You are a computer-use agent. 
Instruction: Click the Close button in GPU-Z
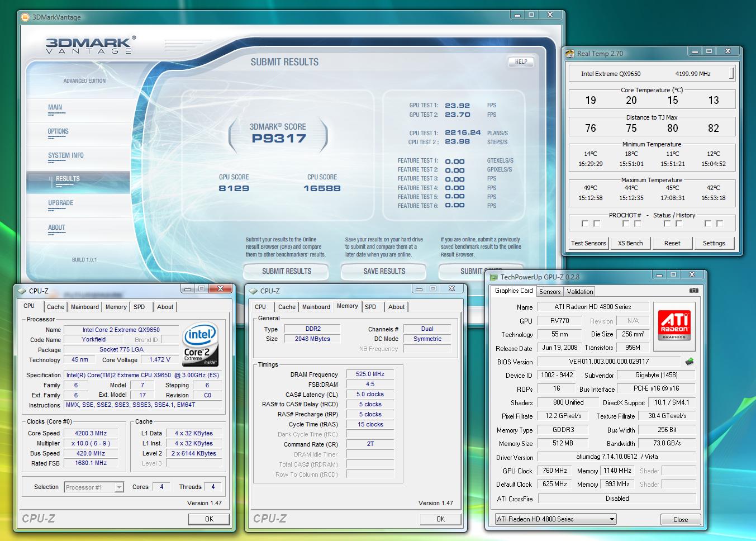click(x=681, y=520)
